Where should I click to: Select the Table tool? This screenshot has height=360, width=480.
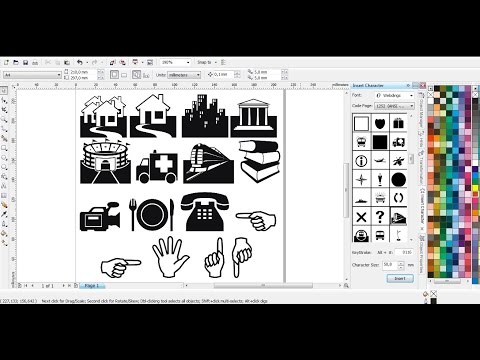click(4, 195)
